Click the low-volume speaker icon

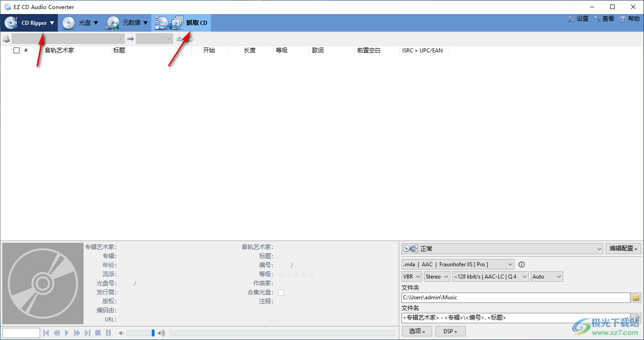121,333
